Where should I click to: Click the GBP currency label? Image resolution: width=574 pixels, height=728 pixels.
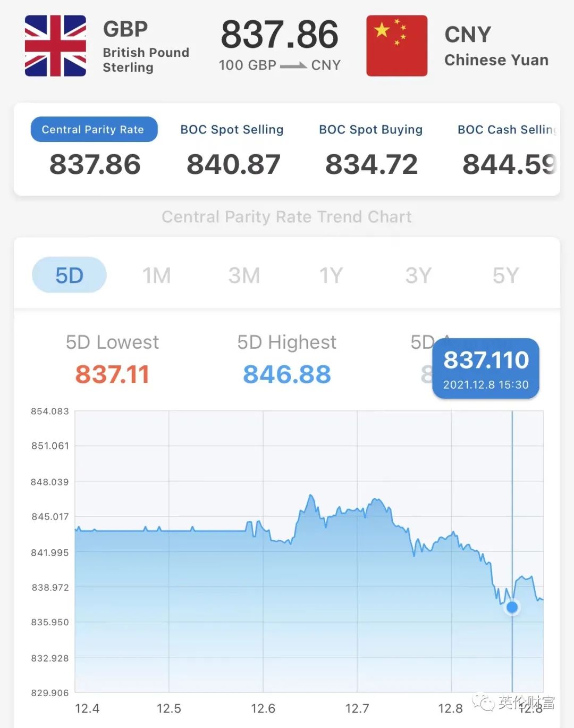pyautogui.click(x=125, y=29)
